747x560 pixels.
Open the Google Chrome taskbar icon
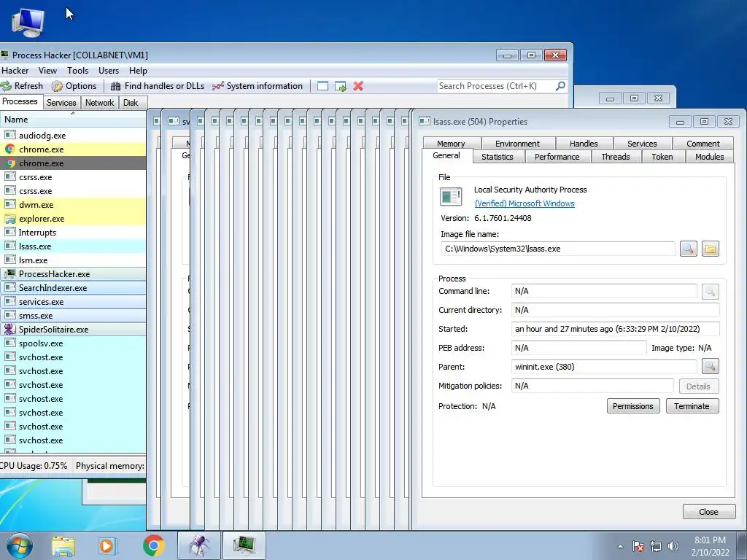tap(153, 545)
